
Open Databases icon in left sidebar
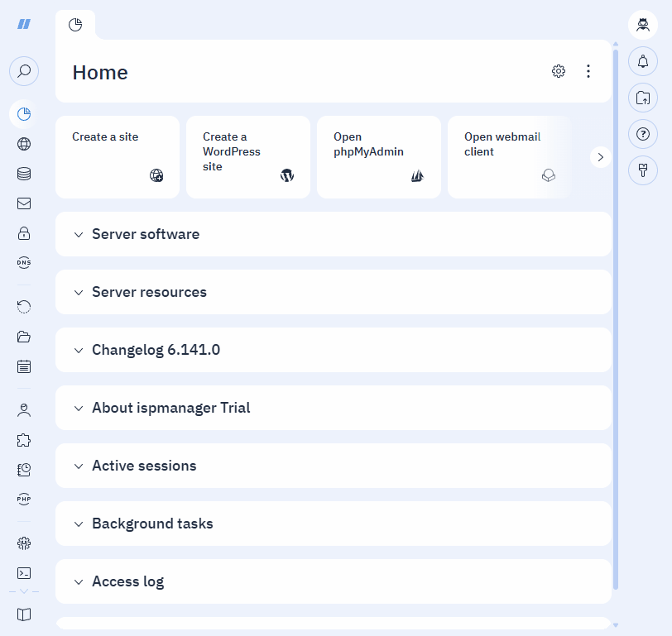[24, 174]
